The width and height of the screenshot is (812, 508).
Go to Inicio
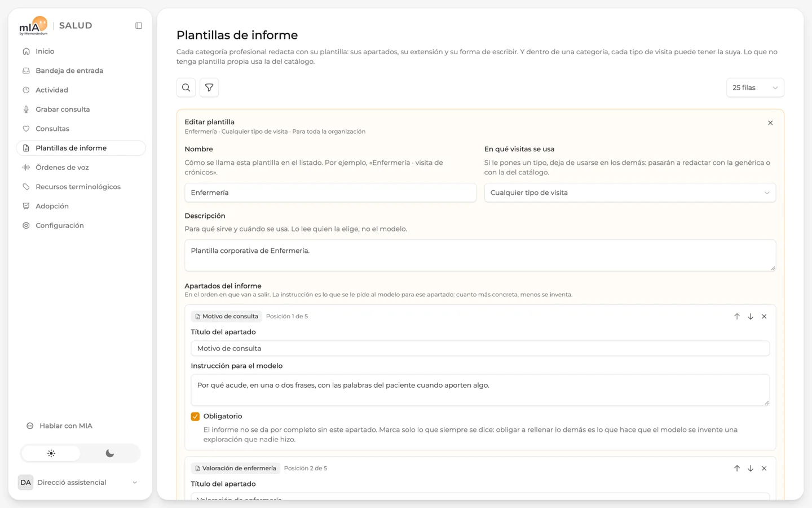point(81,51)
